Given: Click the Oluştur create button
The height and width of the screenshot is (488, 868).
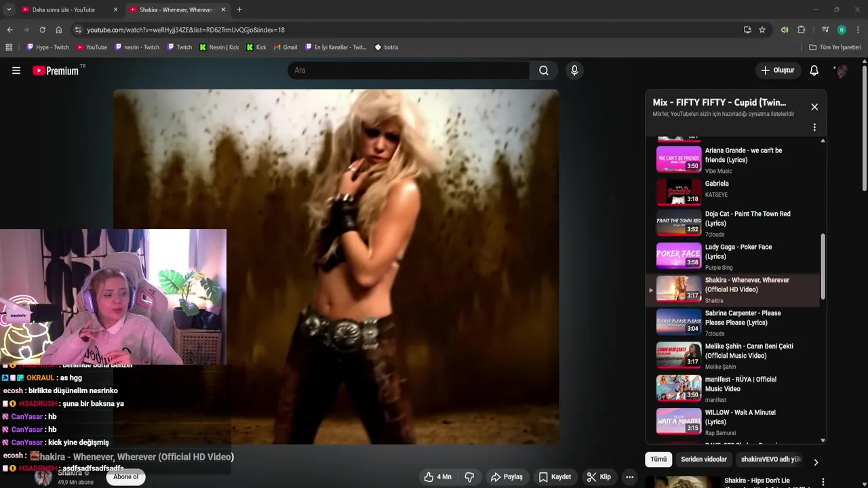Looking at the screenshot, I should click(777, 70).
